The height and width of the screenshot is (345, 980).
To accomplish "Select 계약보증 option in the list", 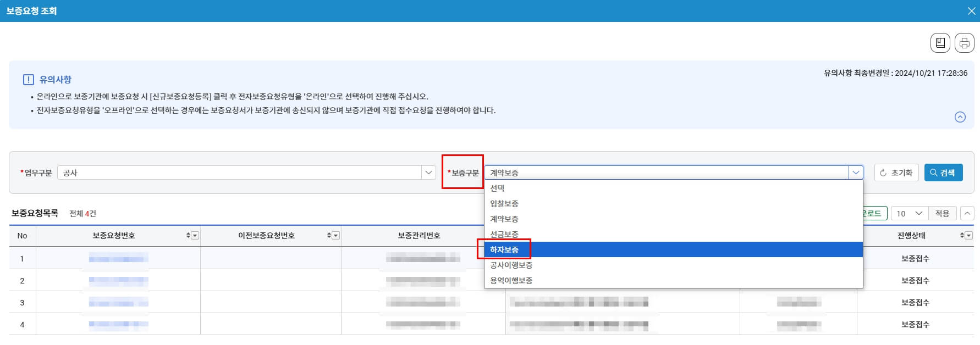I will point(673,219).
